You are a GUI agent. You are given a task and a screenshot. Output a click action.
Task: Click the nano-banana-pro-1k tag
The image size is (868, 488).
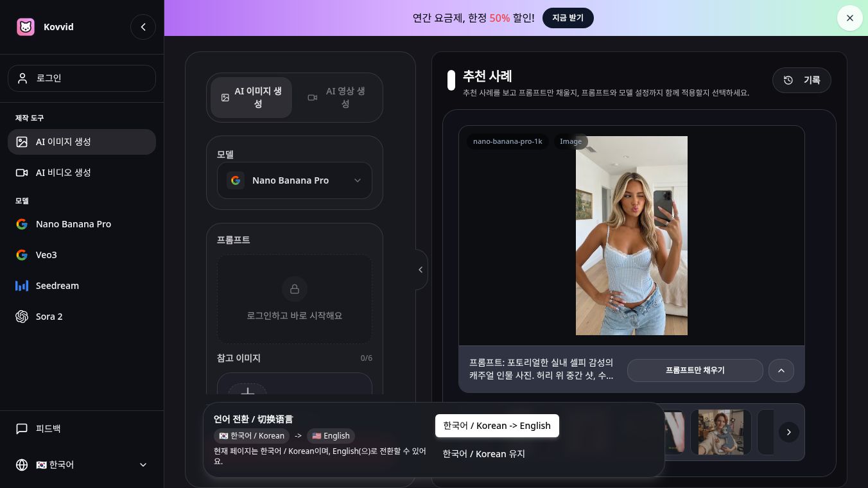click(x=508, y=141)
